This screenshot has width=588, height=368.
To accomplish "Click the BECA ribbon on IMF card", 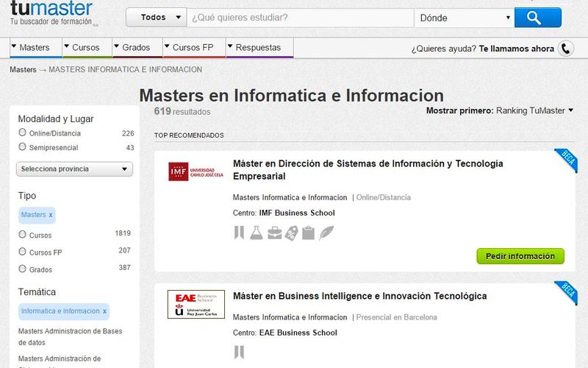I will [567, 160].
